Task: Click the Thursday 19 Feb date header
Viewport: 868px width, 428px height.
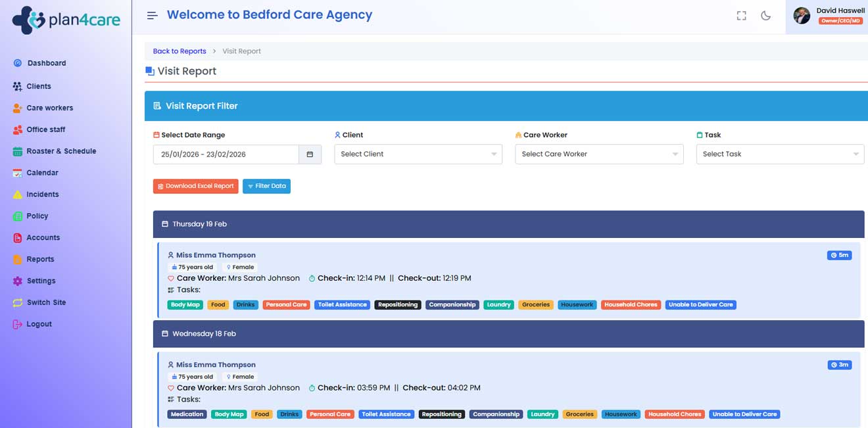Action: tap(199, 224)
